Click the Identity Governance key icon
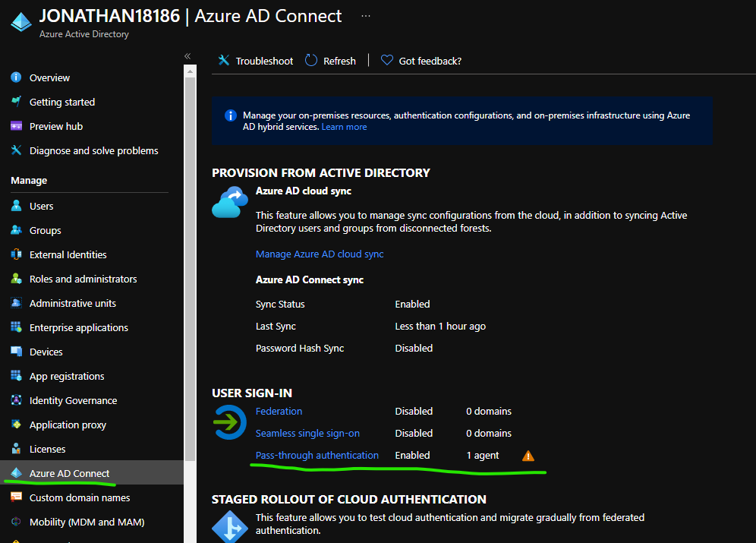The image size is (756, 543). click(x=17, y=400)
